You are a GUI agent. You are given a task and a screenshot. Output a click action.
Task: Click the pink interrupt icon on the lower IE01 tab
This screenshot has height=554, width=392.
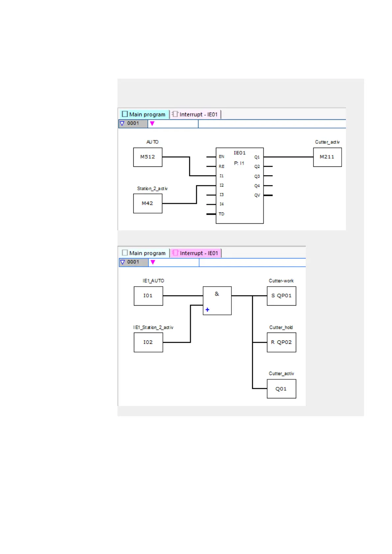pos(175,253)
